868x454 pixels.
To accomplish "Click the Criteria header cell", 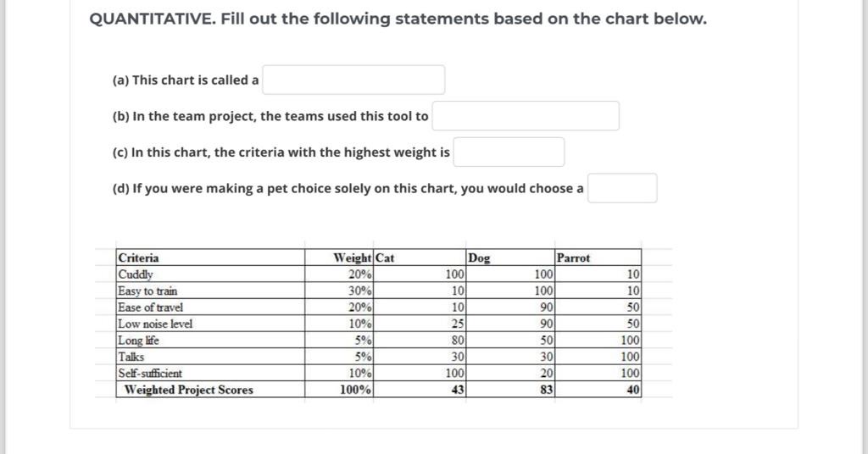I will click(x=210, y=257).
